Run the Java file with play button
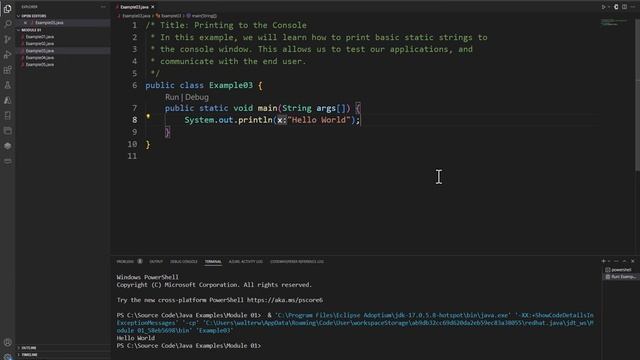Screen dimensions: 640x360 pyautogui.click(x=603, y=7)
